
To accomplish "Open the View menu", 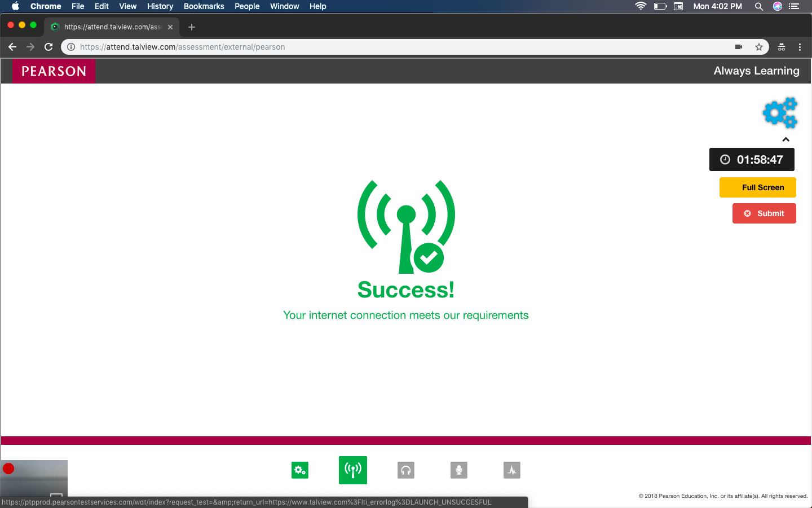I will click(128, 6).
